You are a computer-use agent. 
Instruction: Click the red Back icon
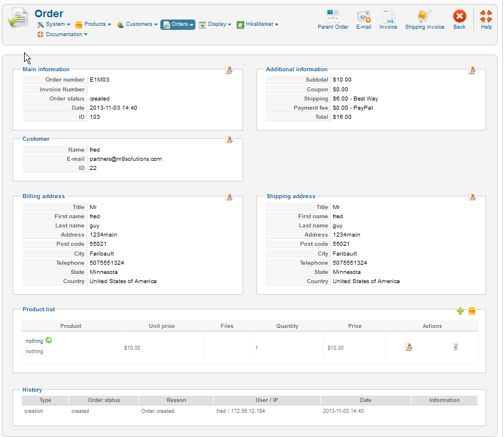point(459,16)
